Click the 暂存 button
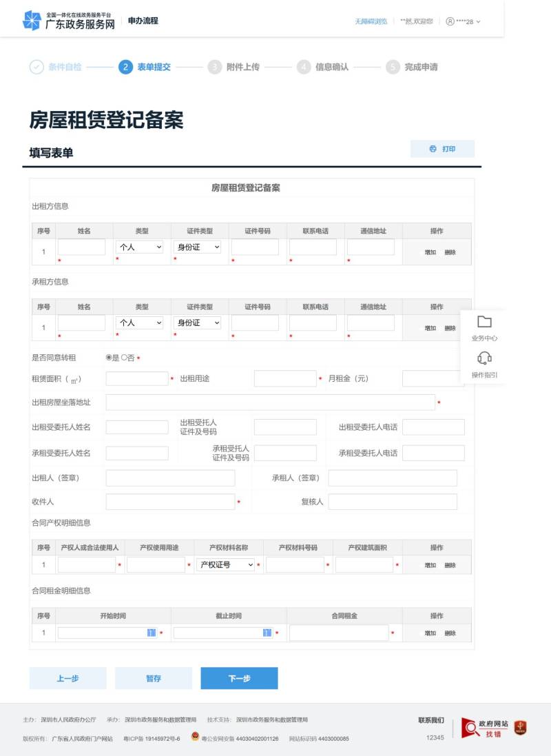551x756 pixels. (154, 678)
